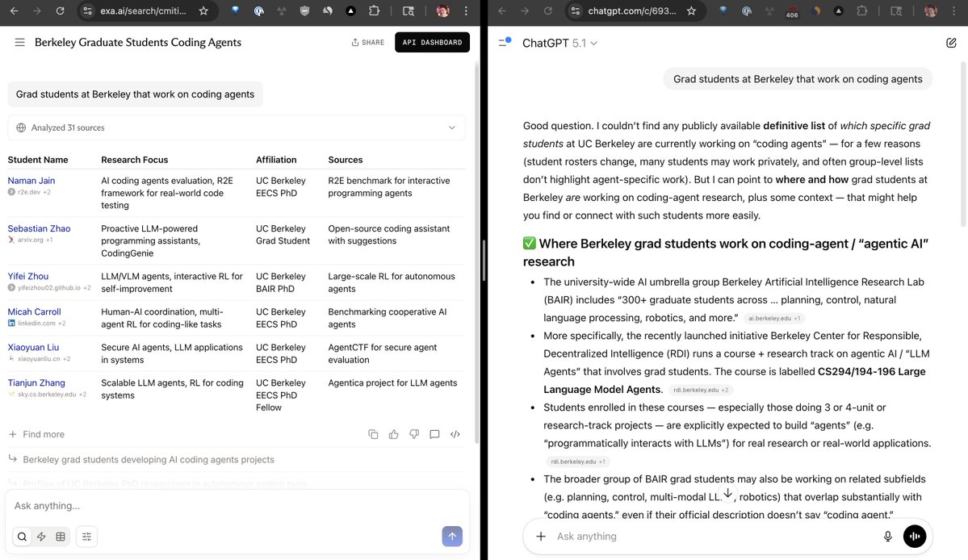Open the extensions puzzle icon in Exa window
The image size is (968, 560).
coord(374,10)
